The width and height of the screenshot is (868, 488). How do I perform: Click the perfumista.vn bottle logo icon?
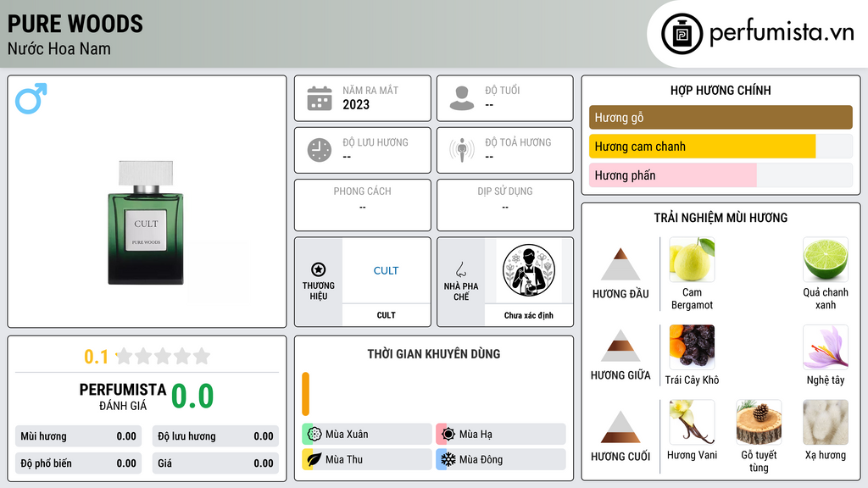coord(682,34)
